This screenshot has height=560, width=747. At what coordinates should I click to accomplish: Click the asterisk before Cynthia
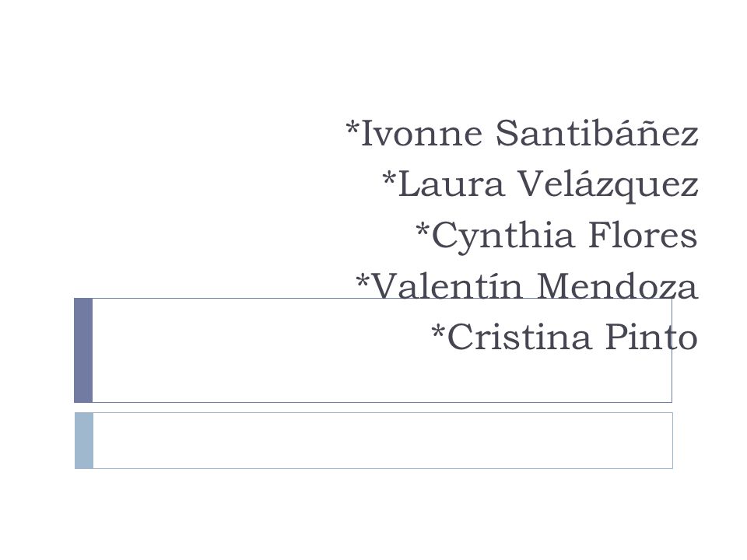point(423,230)
